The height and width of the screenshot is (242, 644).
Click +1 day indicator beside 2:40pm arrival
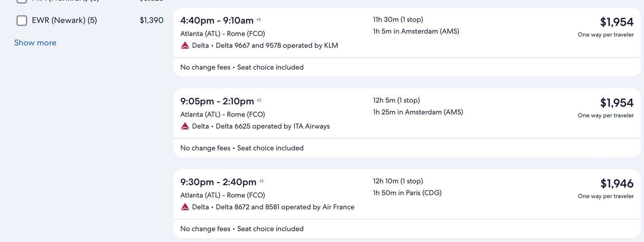(x=261, y=181)
